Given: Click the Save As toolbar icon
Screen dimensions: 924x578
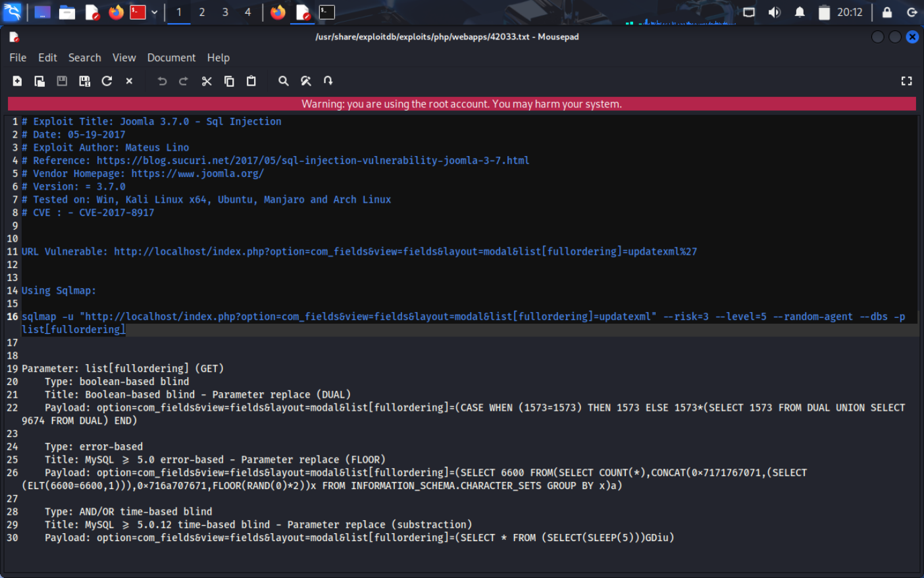Looking at the screenshot, I should [84, 81].
